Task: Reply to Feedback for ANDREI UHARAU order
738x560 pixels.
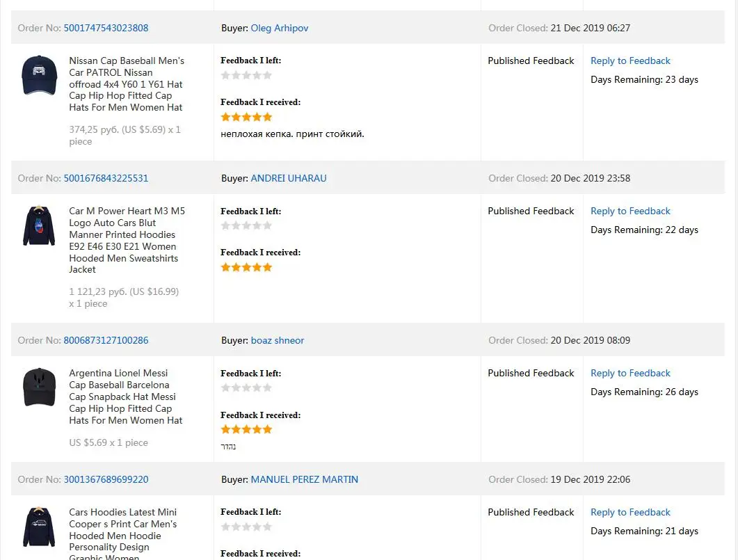Action: (x=630, y=211)
